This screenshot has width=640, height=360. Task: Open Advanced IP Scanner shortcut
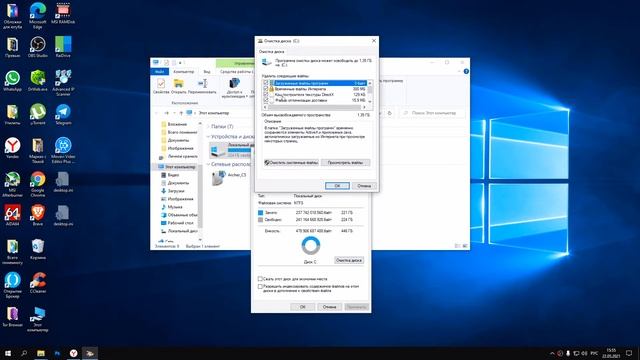pos(63,83)
